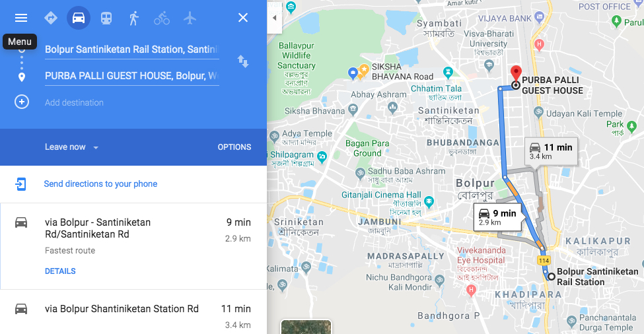Close the directions panel
Image resolution: width=644 pixels, height=334 pixels.
243,18
